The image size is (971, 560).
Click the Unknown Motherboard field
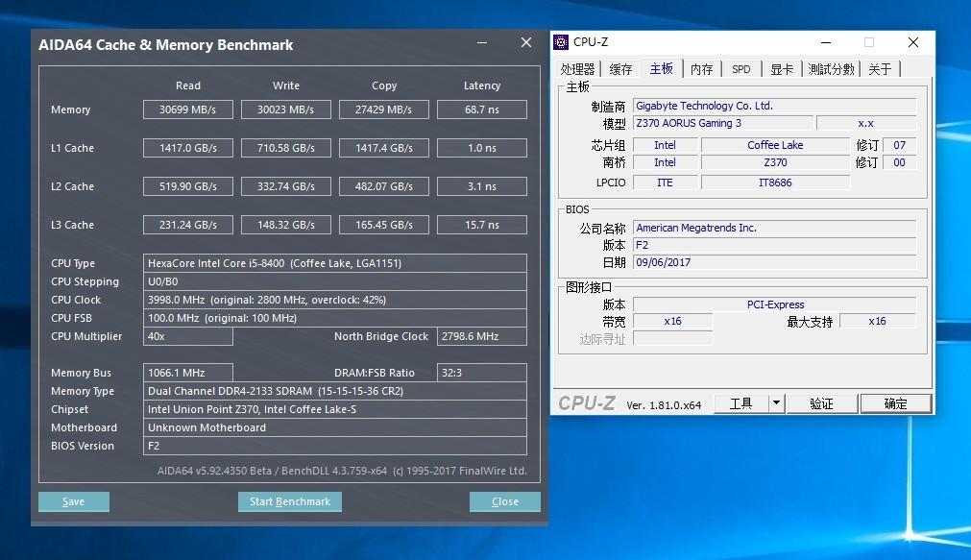point(335,427)
